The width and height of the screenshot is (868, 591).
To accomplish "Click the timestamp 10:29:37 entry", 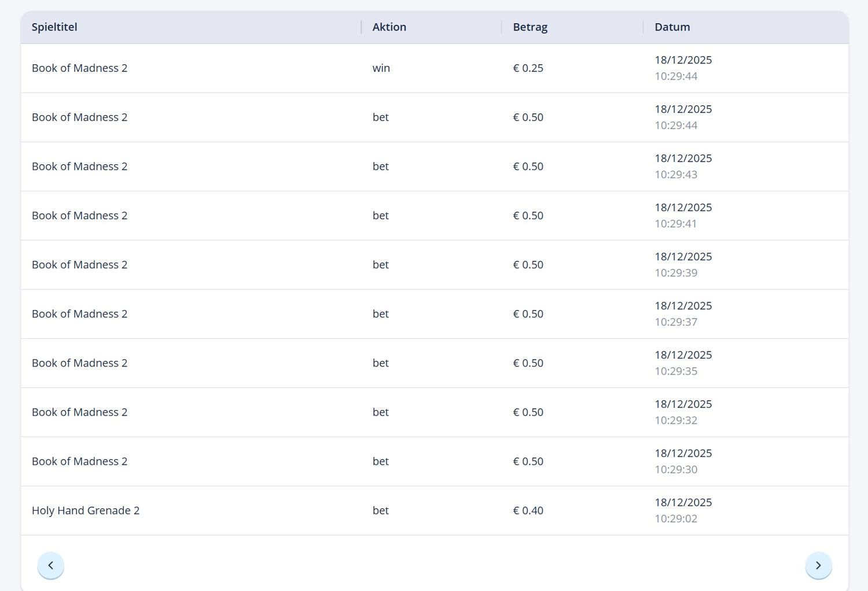I will [676, 322].
